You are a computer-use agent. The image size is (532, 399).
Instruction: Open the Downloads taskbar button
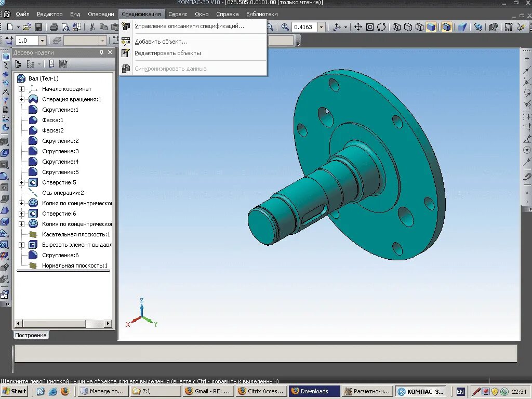(x=314, y=391)
